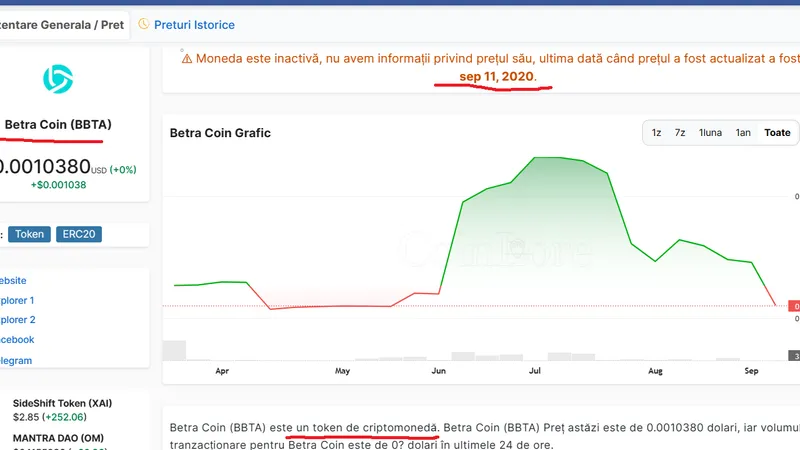Click the clock icon beside Preturi Istorice
The image size is (800, 450).
point(144,24)
